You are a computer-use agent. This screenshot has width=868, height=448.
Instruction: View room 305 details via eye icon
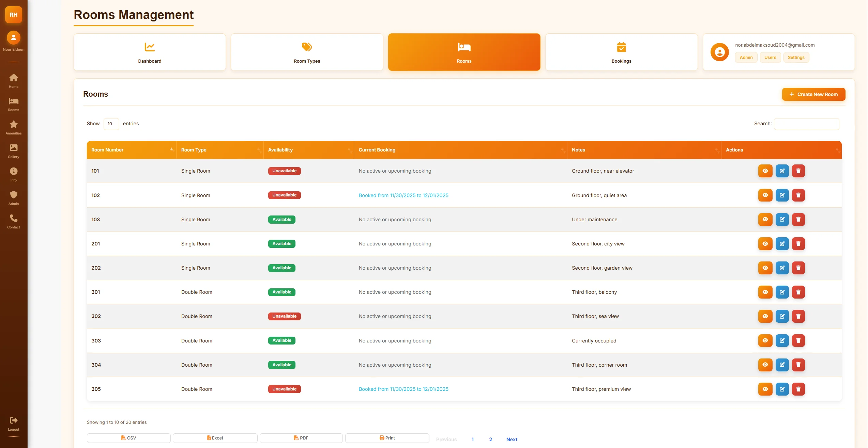click(x=765, y=389)
